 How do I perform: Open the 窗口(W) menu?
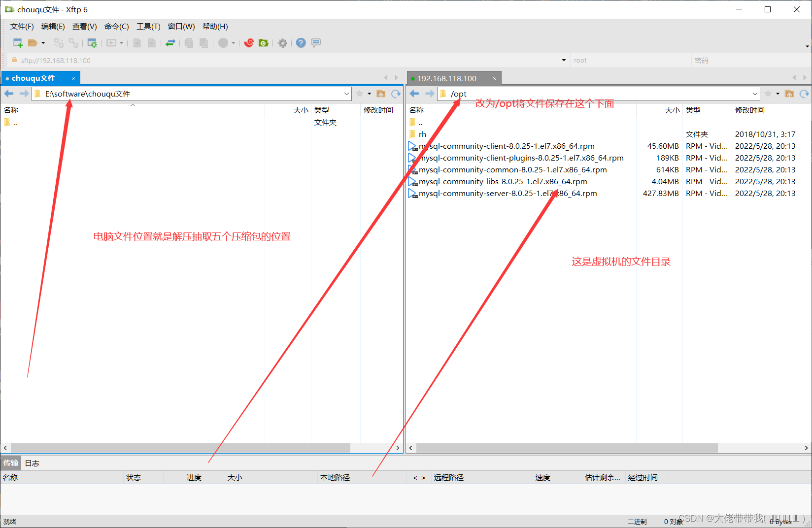[181, 27]
